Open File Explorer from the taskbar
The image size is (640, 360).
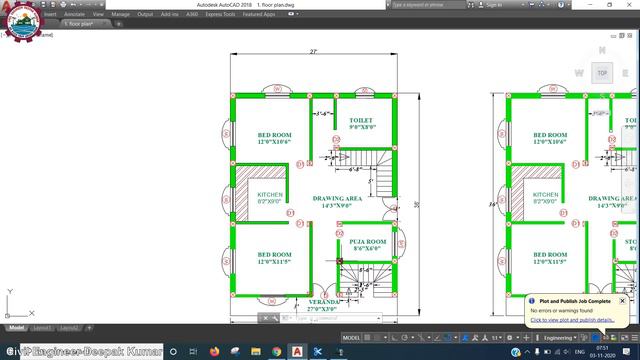click(x=256, y=351)
